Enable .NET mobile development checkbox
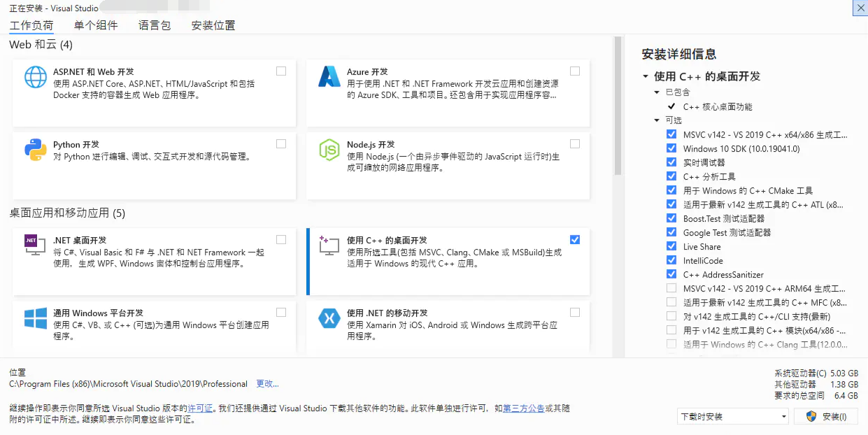The height and width of the screenshot is (435, 868). pyautogui.click(x=575, y=312)
